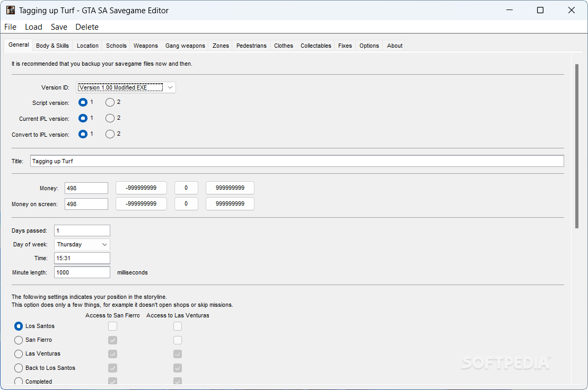
Task: Switch to the Fixes tab
Action: (345, 46)
